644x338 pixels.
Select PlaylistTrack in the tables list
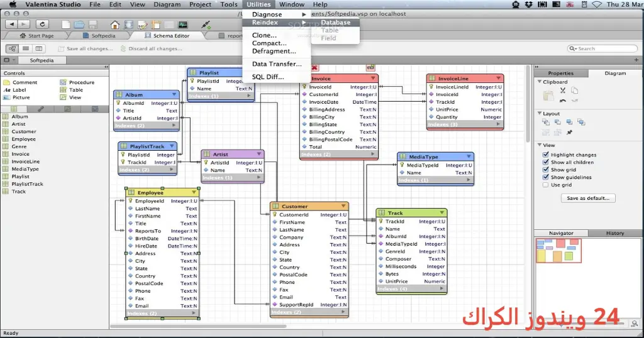coord(27,184)
